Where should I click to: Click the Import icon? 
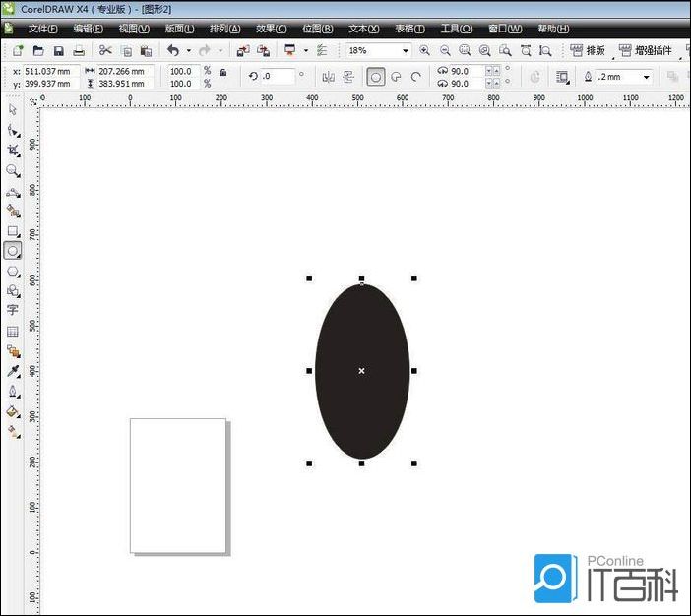[x=243, y=50]
